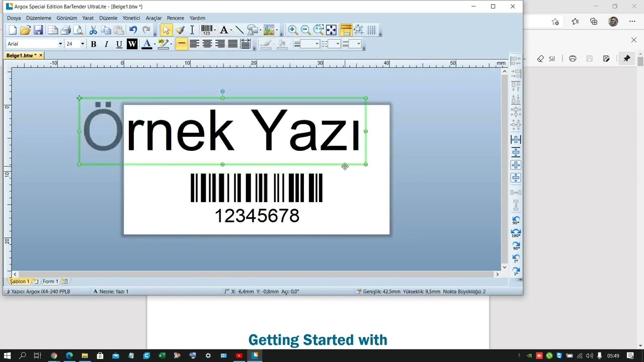
Task: Click the Edge browser print icon
Action: click(573, 58)
